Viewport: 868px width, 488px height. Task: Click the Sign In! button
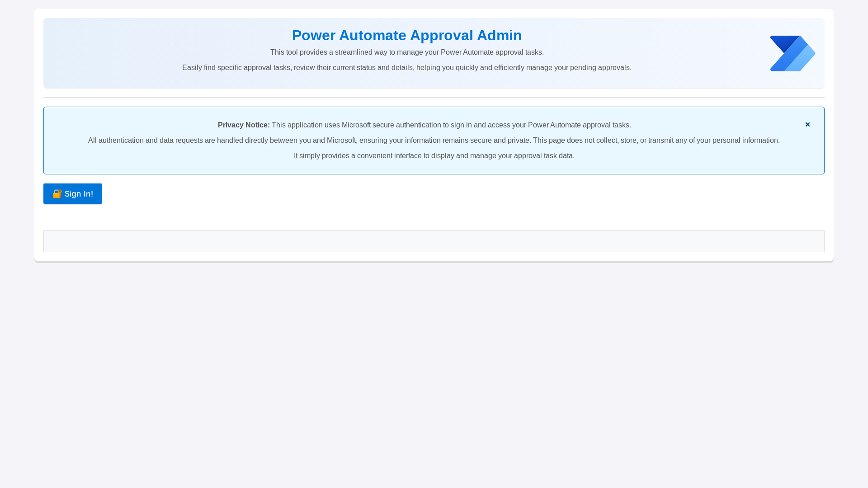coord(73,193)
